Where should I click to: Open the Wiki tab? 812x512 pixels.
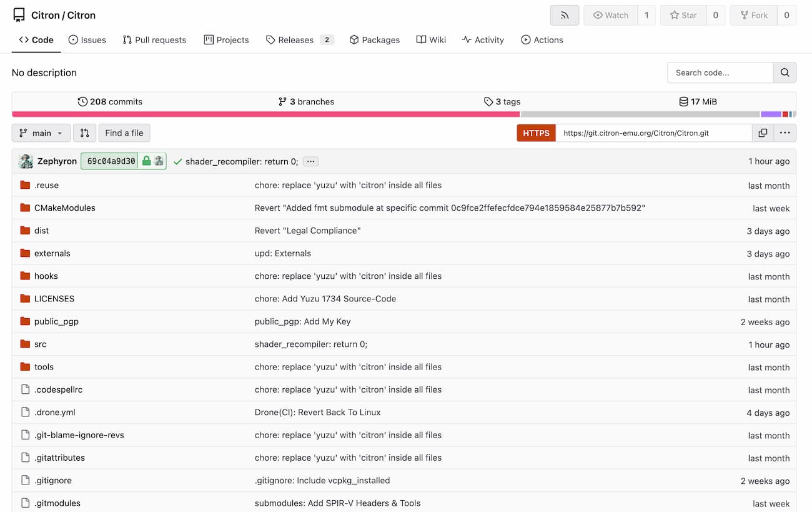tap(431, 40)
